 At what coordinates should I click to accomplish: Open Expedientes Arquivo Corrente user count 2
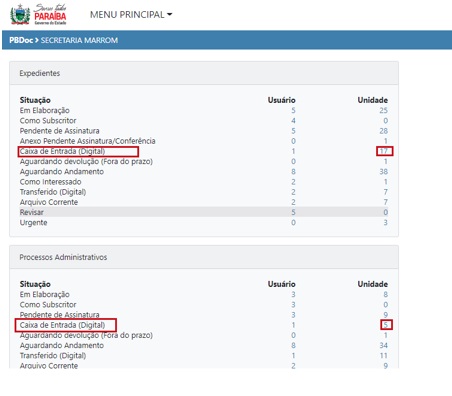click(x=293, y=202)
